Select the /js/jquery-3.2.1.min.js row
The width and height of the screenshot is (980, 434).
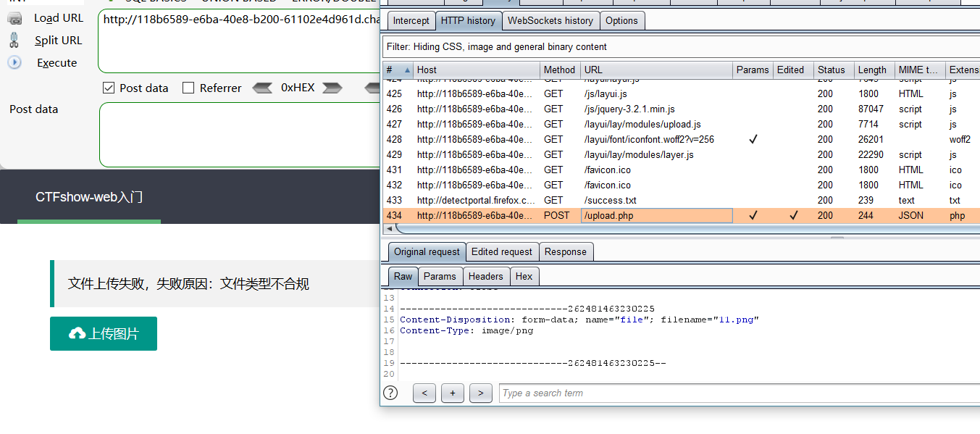pos(681,109)
